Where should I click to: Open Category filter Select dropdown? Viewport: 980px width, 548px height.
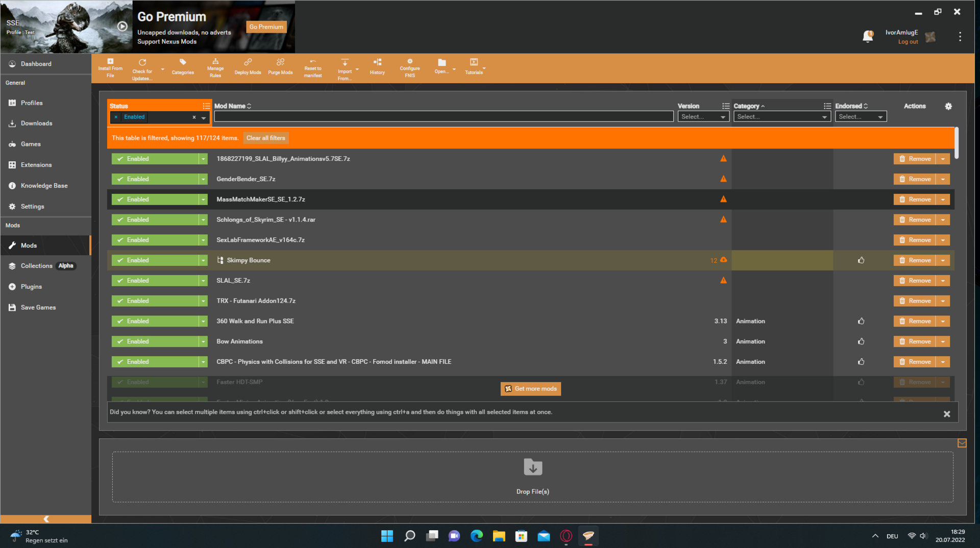click(x=782, y=117)
